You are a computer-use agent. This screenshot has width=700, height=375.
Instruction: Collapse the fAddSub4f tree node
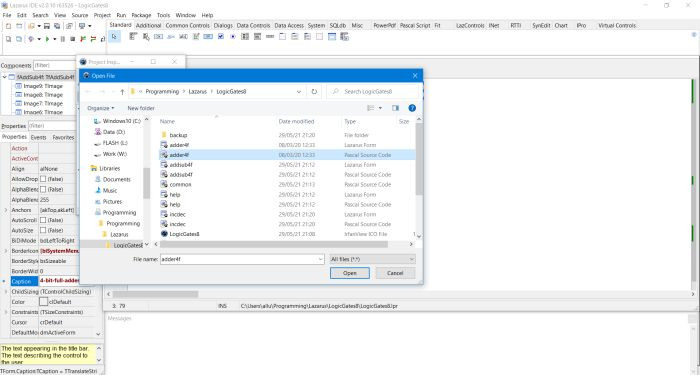point(4,77)
